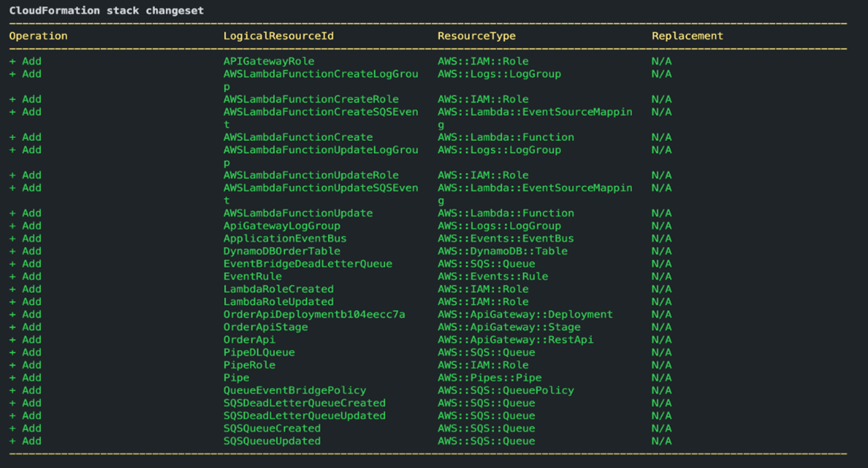868x468 pixels.
Task: Click the 'CloudFormation stack changeset' title
Action: 106,10
